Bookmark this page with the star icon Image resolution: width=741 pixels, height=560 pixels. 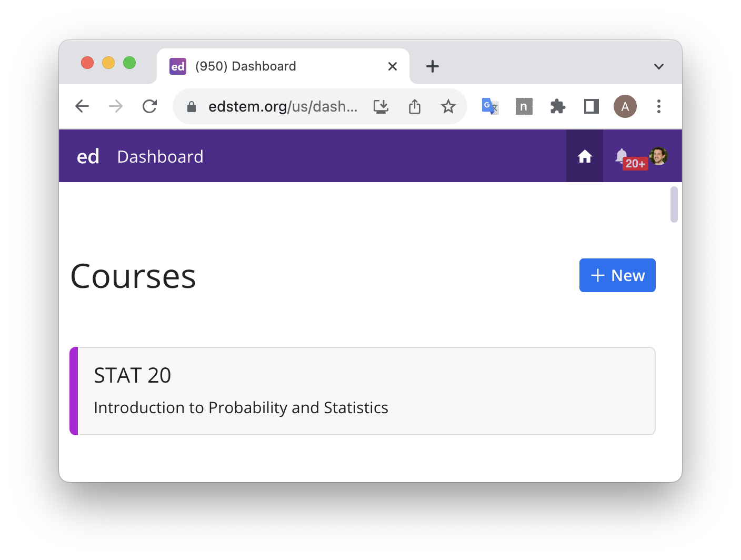pos(448,107)
